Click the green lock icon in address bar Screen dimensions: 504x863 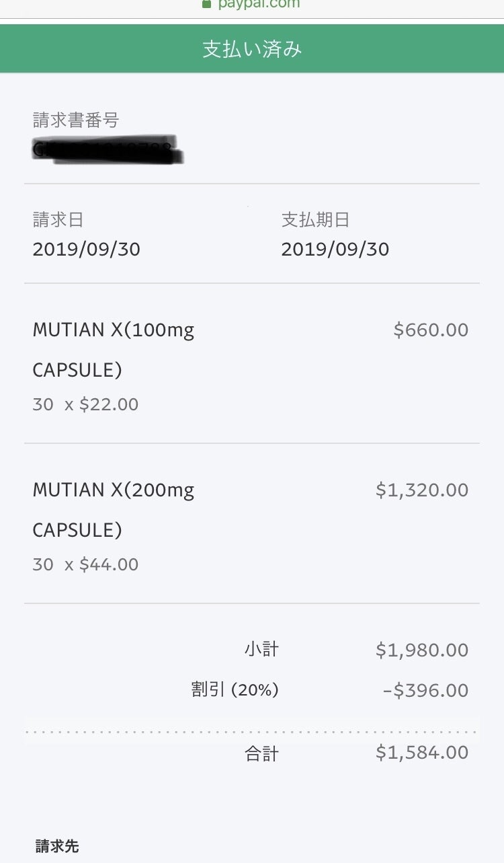tap(207, 3)
